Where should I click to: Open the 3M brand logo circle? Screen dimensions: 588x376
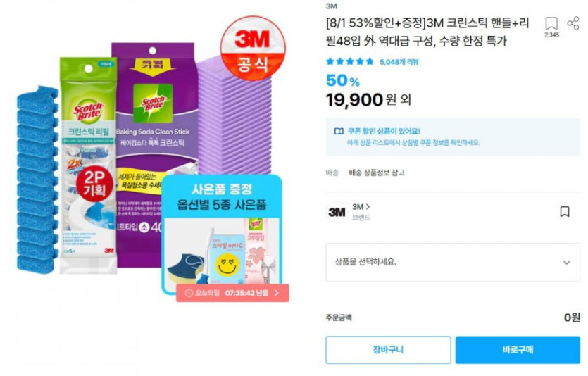coord(337,212)
